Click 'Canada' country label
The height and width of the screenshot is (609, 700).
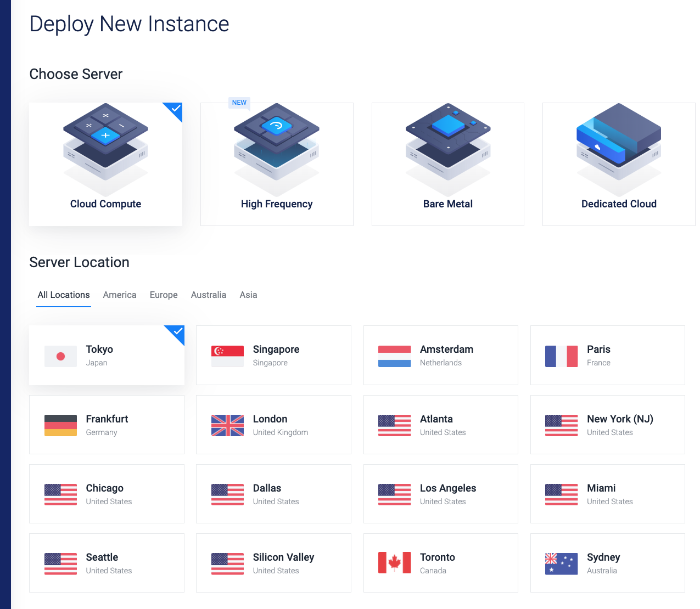433,571
